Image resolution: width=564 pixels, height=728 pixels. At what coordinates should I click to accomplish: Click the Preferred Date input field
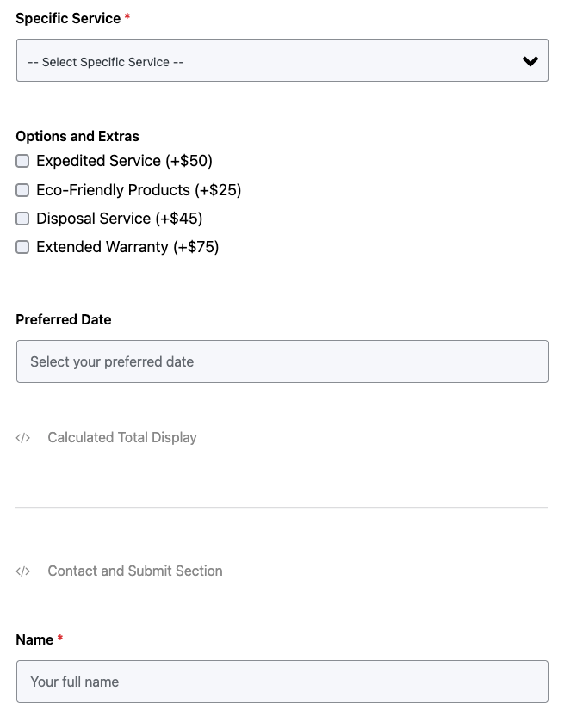click(x=282, y=361)
